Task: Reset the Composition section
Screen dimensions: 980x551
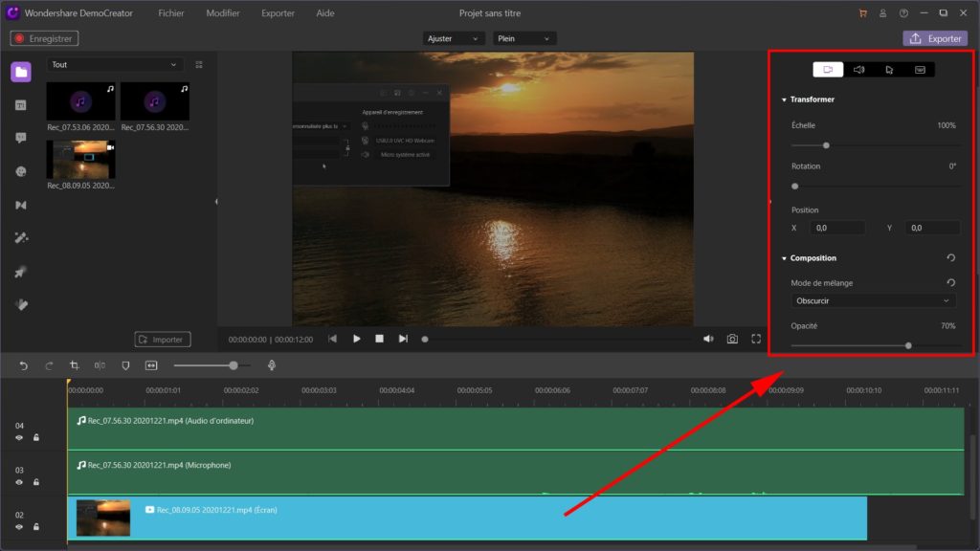Action: (x=950, y=257)
